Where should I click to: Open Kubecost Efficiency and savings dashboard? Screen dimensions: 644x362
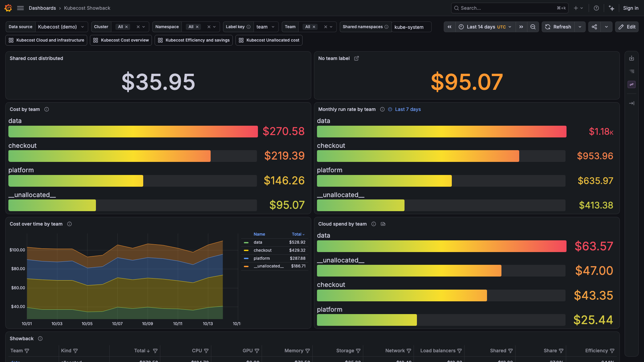tap(194, 40)
